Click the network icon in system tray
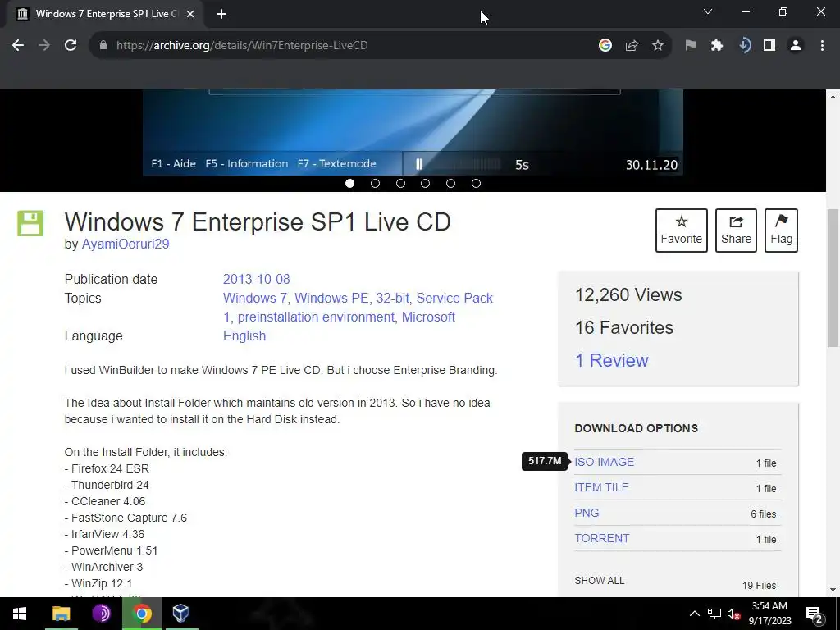This screenshot has height=630, width=840. pos(714,614)
